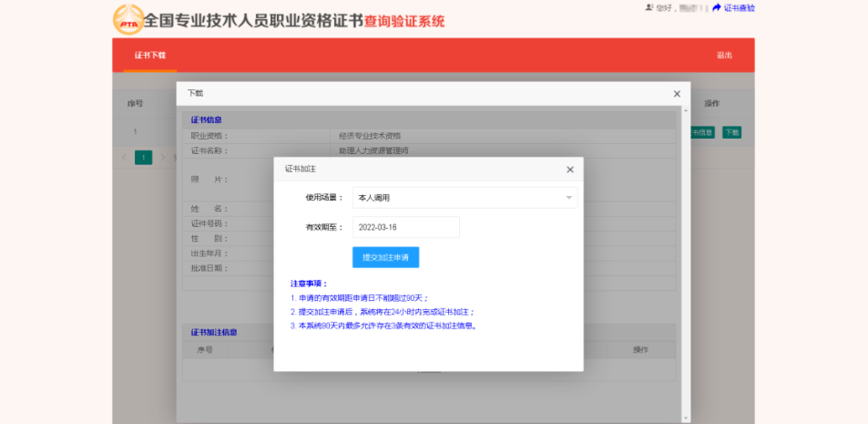The image size is (868, 424).
Task: Go to previous page with left chevron
Action: (124, 158)
